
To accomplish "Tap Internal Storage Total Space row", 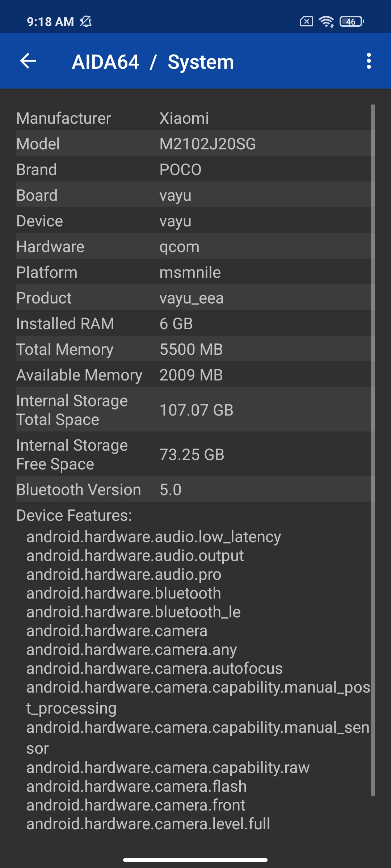I will 193,410.
